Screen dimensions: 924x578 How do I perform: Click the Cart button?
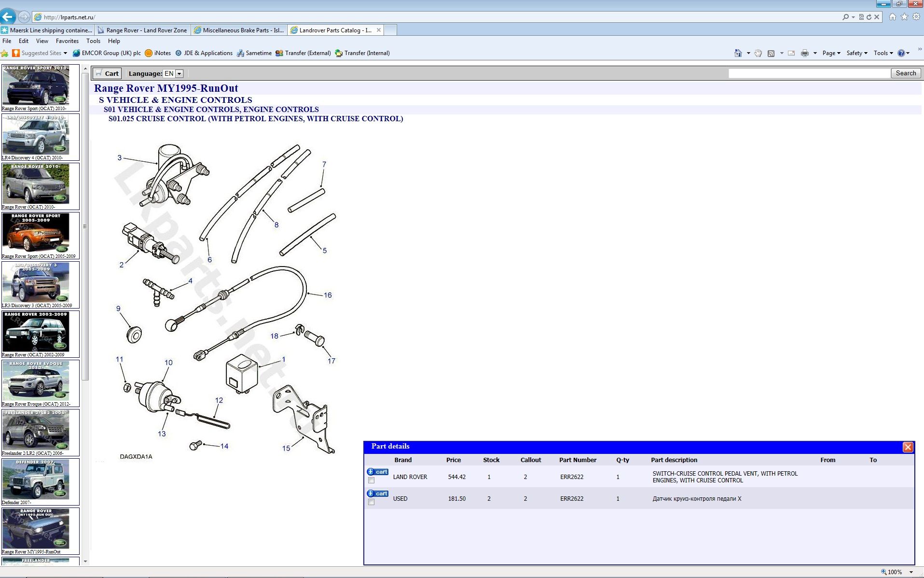pos(107,73)
